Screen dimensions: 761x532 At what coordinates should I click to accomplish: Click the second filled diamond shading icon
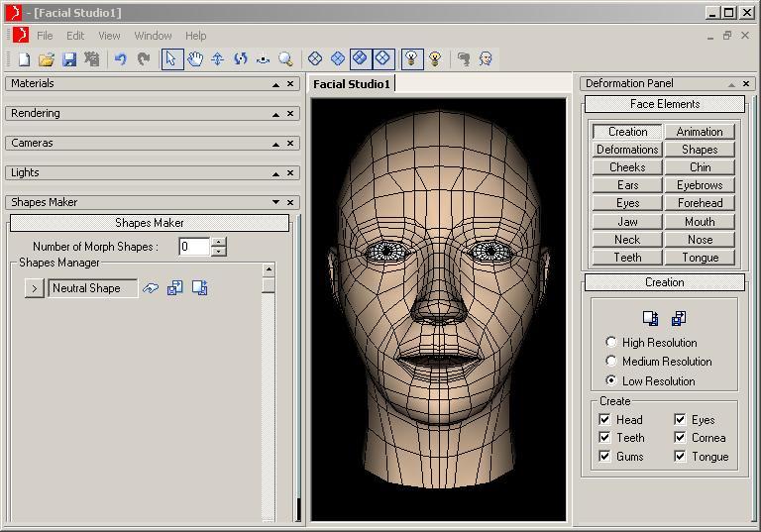coord(338,59)
